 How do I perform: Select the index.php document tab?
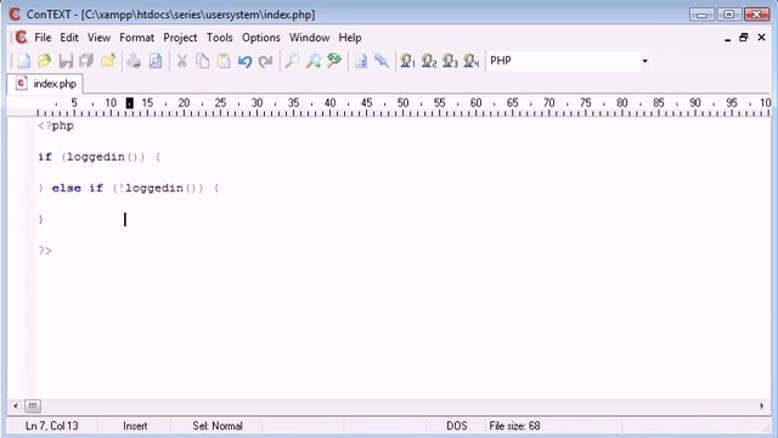[x=45, y=84]
